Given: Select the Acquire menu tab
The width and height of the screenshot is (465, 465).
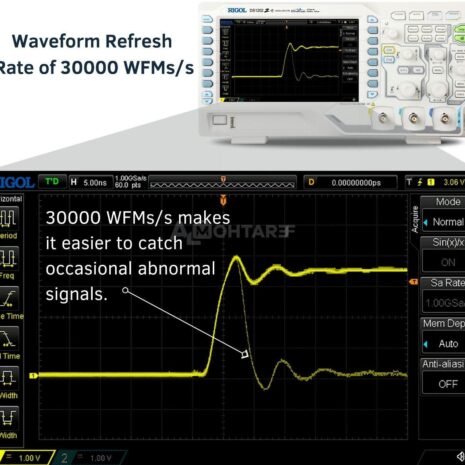Looking at the screenshot, I should coord(415,219).
